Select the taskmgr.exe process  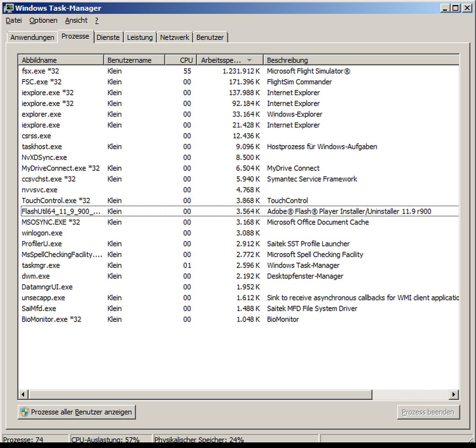click(238, 265)
